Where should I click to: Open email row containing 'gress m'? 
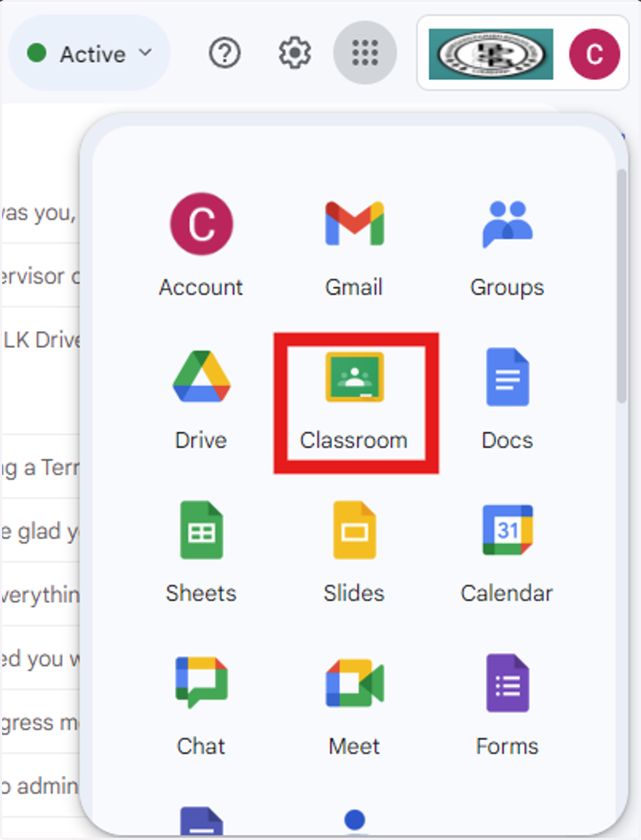(x=41, y=721)
